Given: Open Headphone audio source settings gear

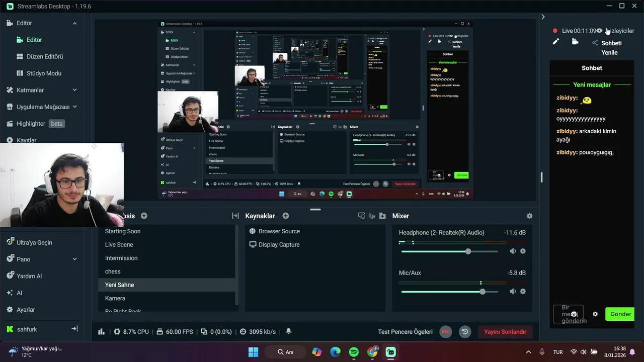Looking at the screenshot, I should click(523, 251).
